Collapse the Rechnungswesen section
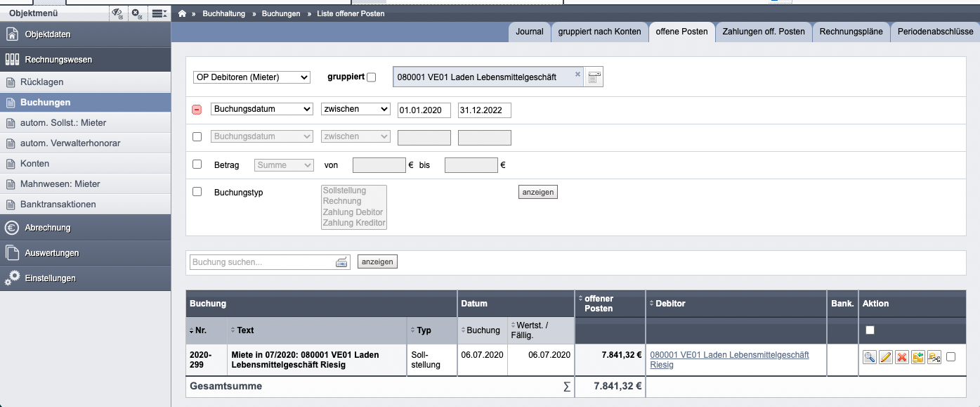 tap(85, 60)
